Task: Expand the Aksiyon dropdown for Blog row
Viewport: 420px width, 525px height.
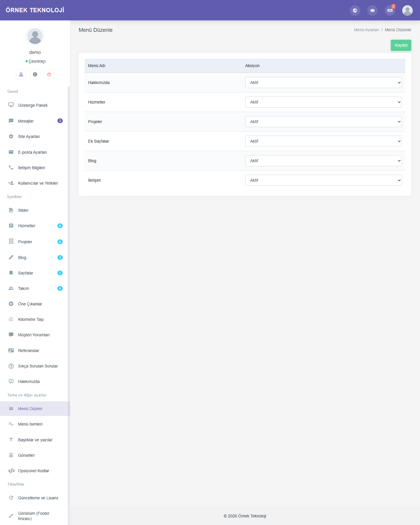Action: click(x=323, y=161)
